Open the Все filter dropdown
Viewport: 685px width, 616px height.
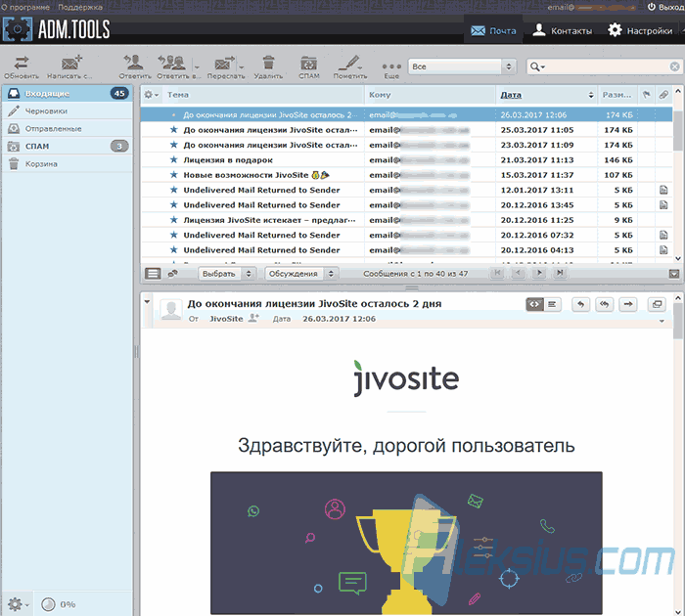[462, 66]
